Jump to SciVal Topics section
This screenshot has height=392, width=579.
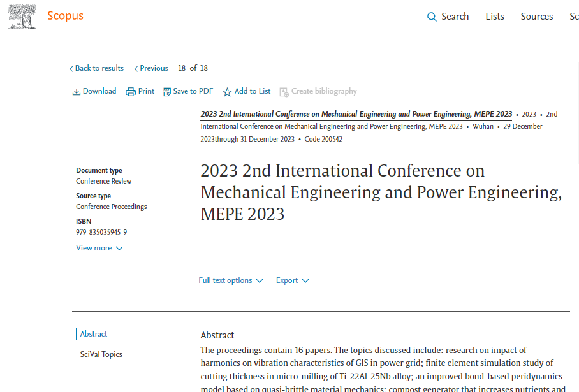(101, 354)
